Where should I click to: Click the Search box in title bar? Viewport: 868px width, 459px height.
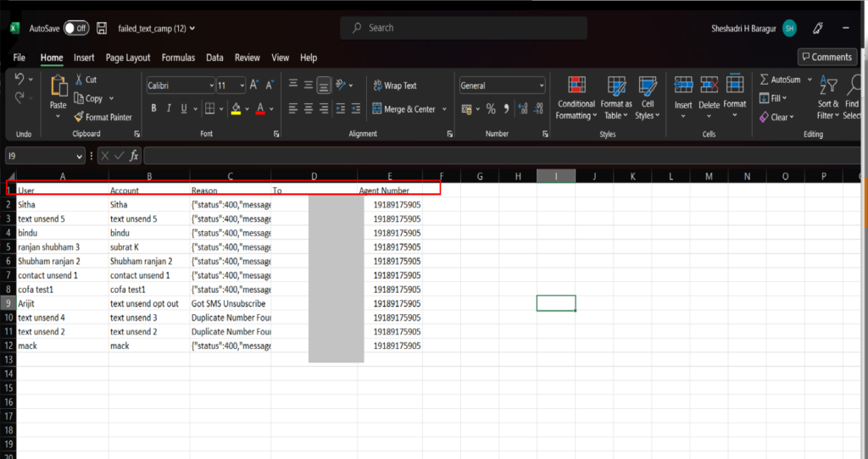[464, 28]
